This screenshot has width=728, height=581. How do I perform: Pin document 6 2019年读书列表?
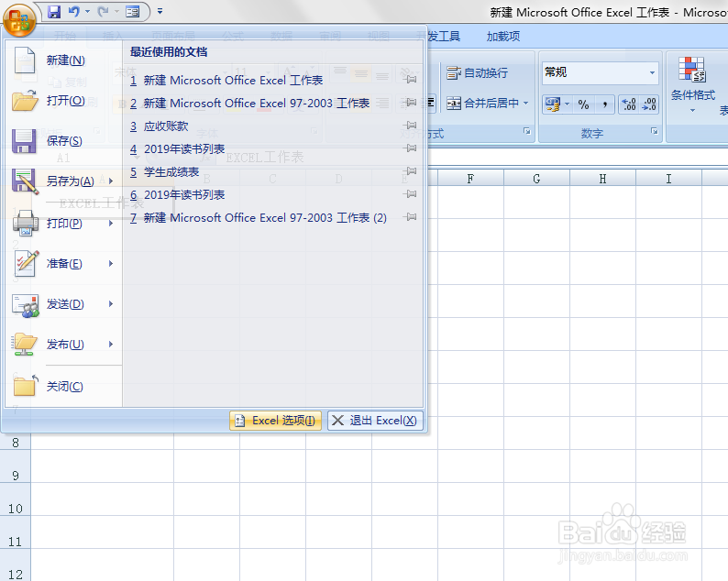(411, 194)
